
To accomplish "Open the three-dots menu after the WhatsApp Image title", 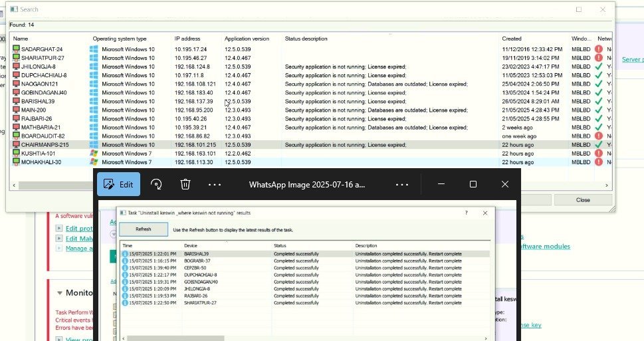I will click(x=401, y=185).
